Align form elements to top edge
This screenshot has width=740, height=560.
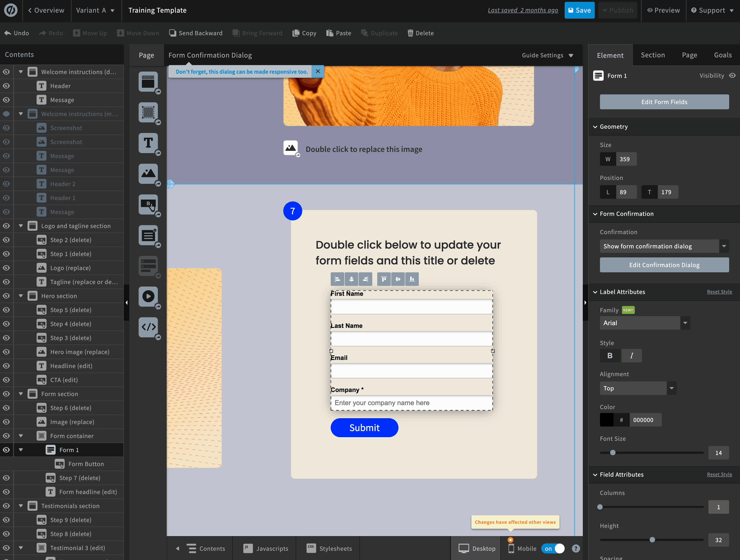point(384,279)
